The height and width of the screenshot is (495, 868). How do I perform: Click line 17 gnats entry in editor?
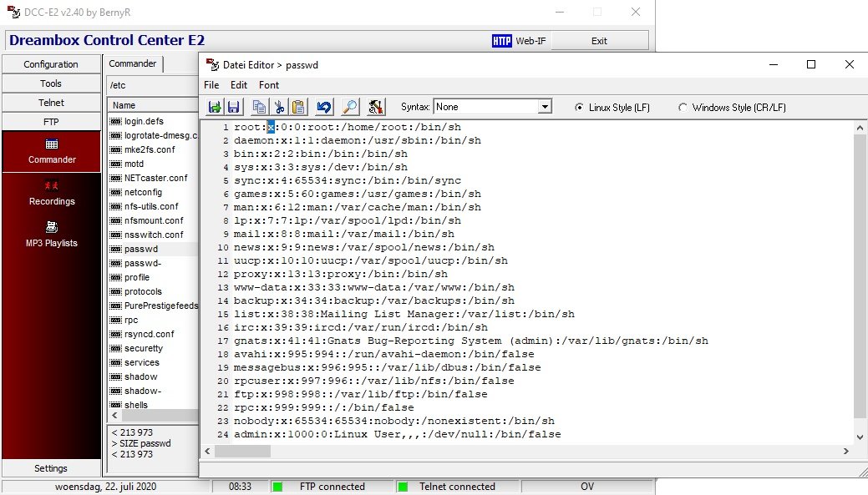click(x=470, y=341)
